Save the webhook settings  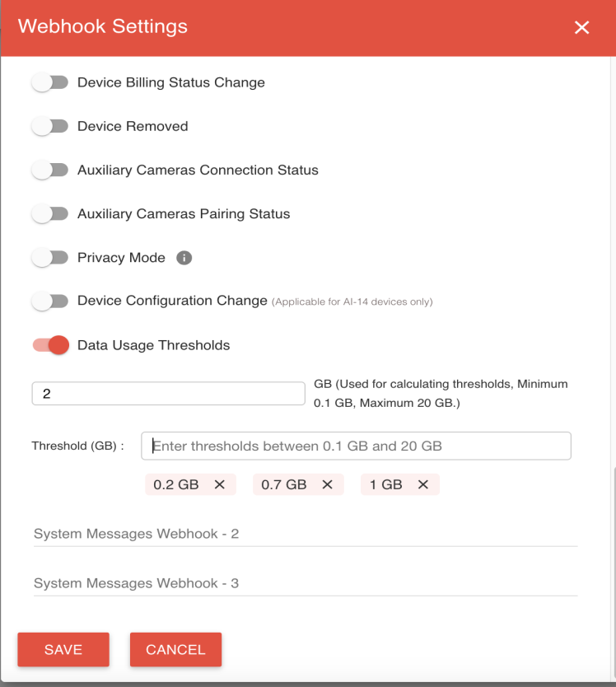tap(63, 649)
